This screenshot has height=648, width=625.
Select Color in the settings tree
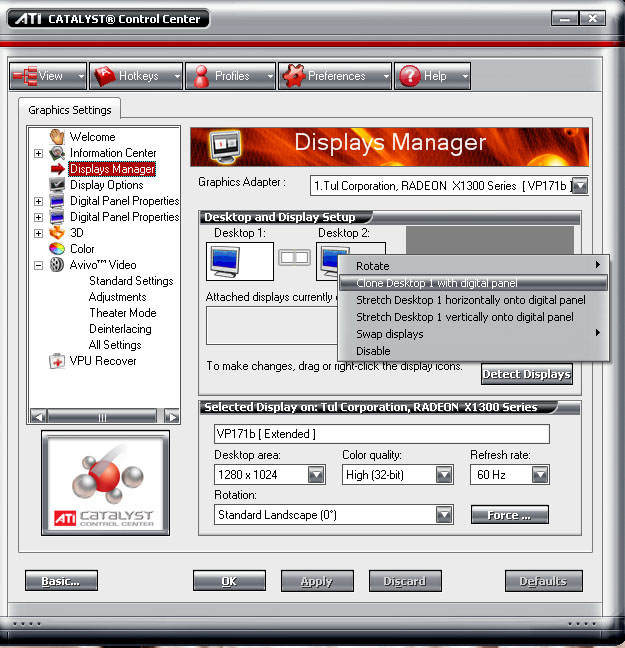[82, 249]
